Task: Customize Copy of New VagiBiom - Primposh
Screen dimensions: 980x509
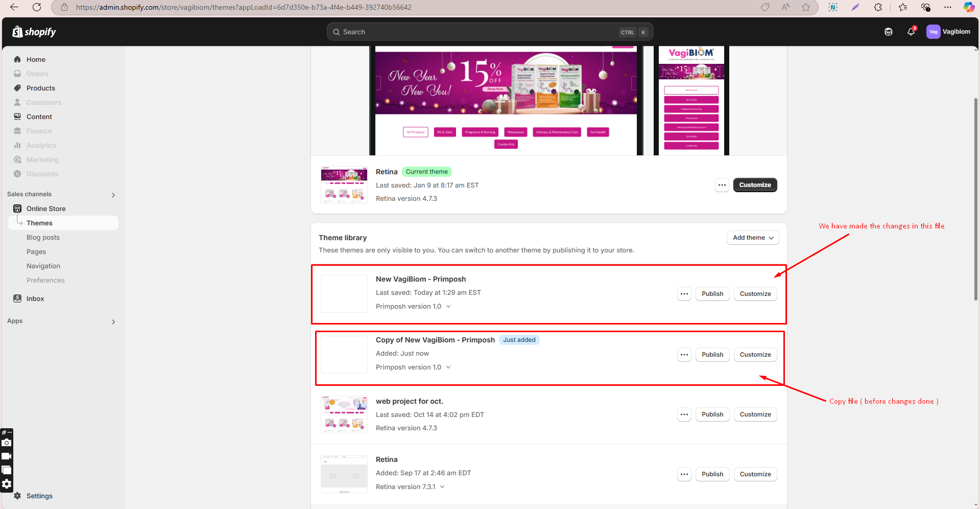Action: (x=755, y=355)
